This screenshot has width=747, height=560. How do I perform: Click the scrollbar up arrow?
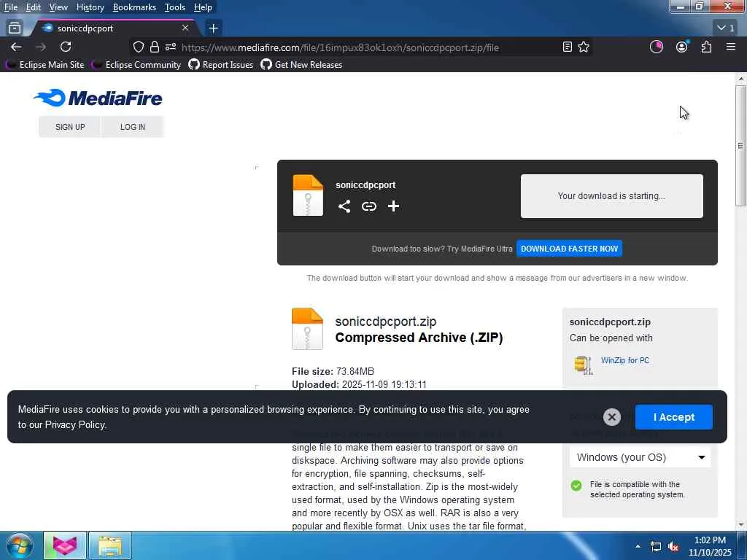[740, 79]
